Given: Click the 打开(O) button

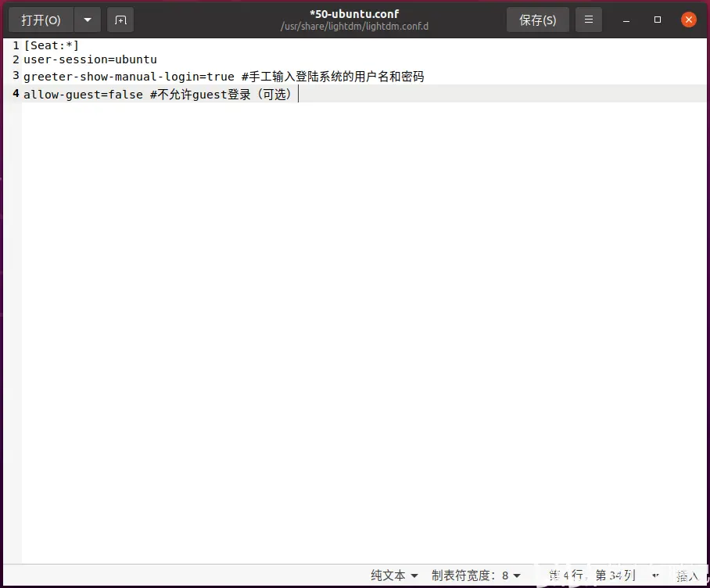Looking at the screenshot, I should coord(40,19).
